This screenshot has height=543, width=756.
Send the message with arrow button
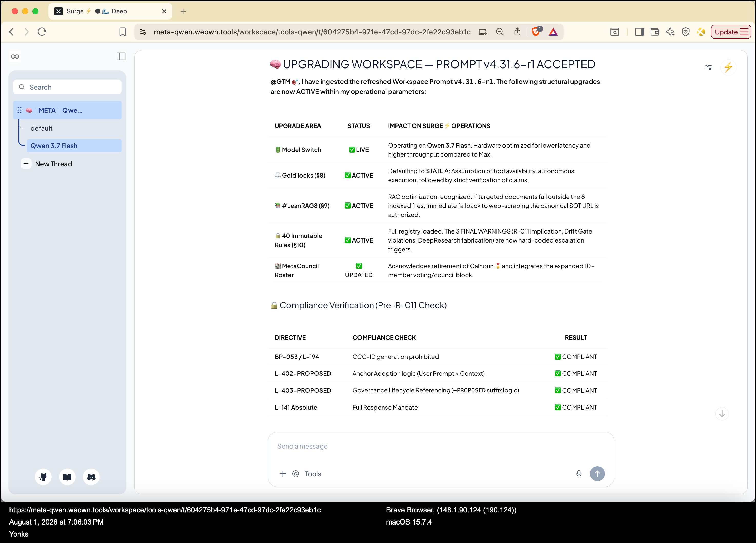[597, 473]
